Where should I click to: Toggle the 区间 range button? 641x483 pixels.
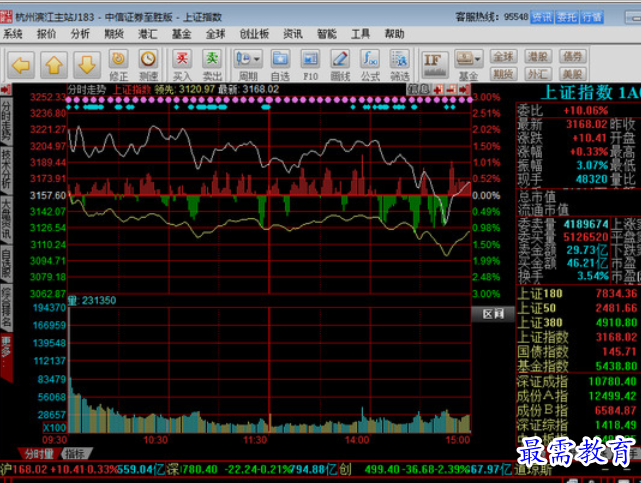click(x=493, y=314)
